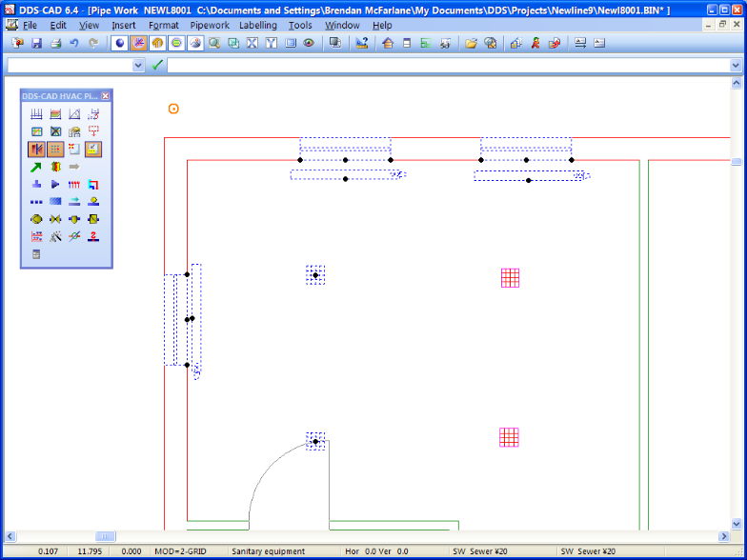Screen dimensions: 747x560
Task: Open the Help menu
Action: (382, 25)
